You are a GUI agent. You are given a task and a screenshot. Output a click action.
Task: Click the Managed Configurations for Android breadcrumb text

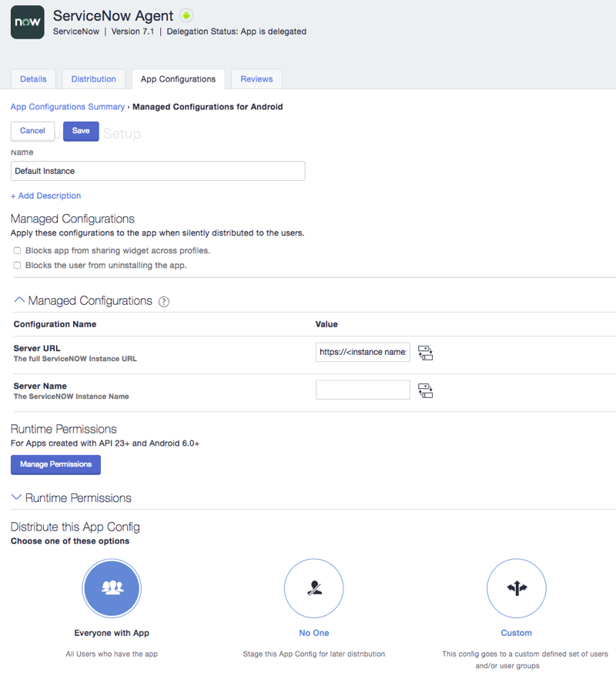(x=207, y=107)
